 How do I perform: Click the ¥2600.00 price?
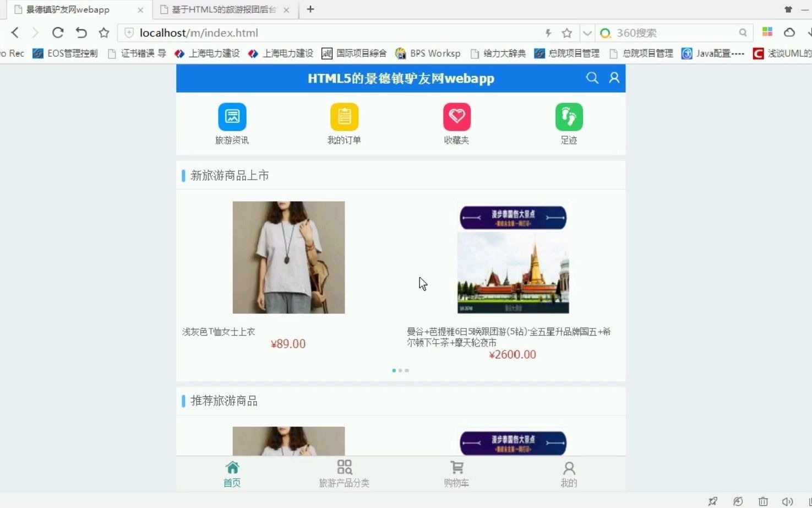(x=513, y=354)
